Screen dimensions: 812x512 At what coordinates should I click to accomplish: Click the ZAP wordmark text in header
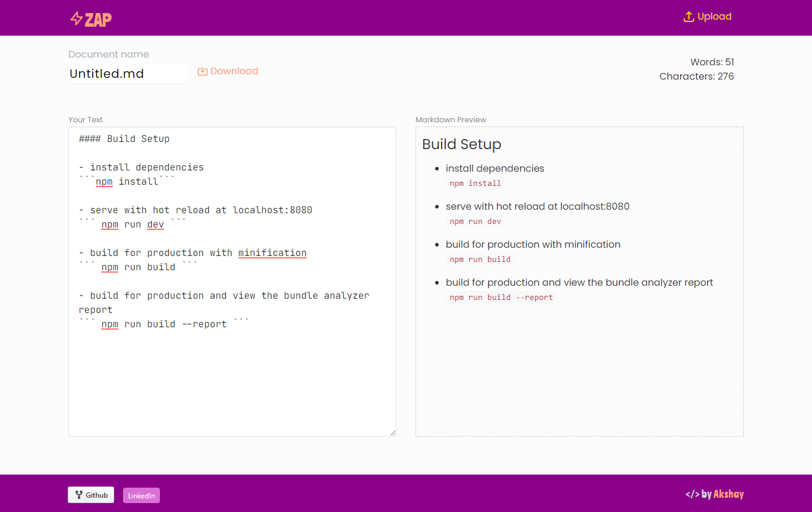coord(98,20)
